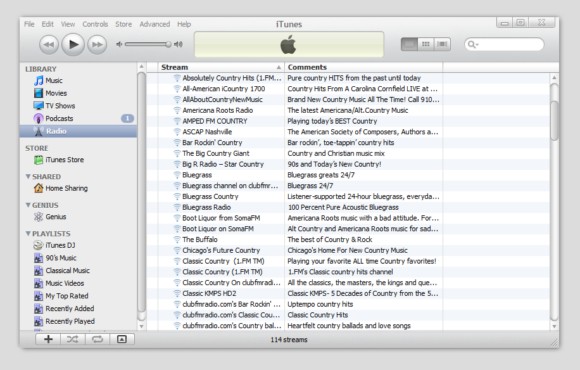The width and height of the screenshot is (580, 370).
Task: Click the Apple logo status display
Action: (289, 44)
